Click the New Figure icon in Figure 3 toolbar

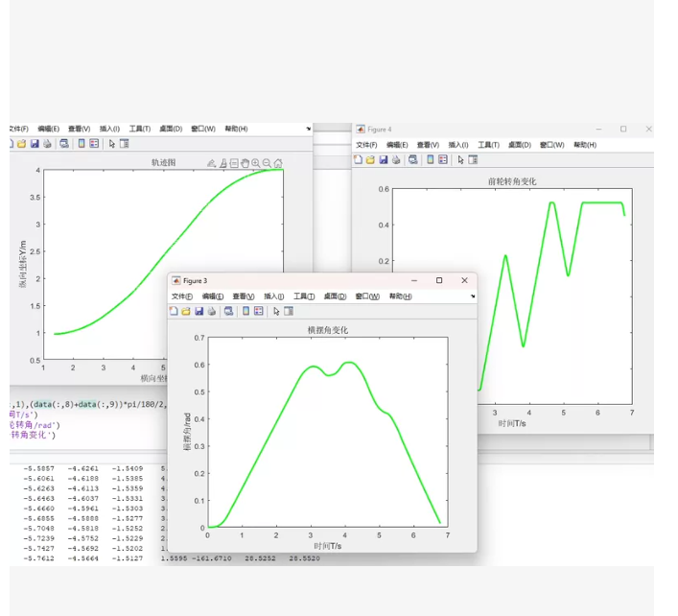(174, 311)
